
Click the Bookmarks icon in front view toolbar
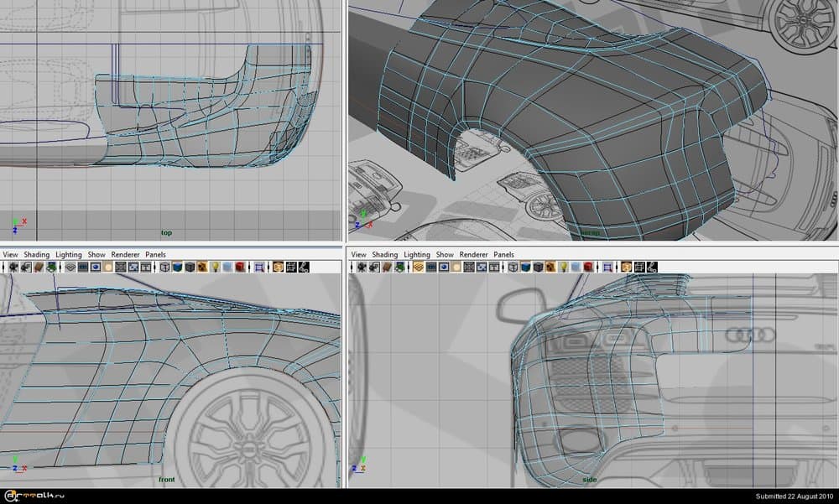click(x=39, y=267)
